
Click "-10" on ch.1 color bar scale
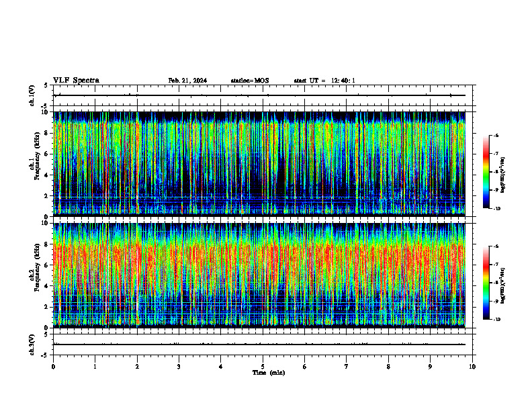497,209
